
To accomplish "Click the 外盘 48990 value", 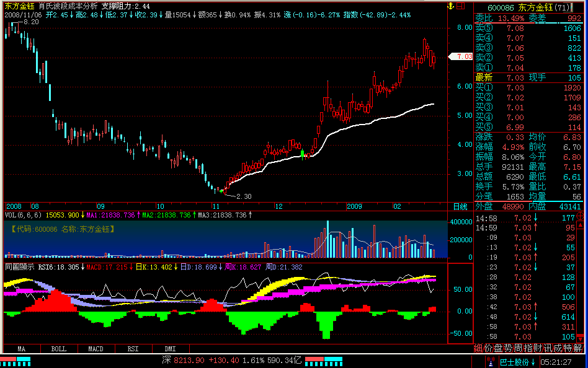I will (513, 206).
